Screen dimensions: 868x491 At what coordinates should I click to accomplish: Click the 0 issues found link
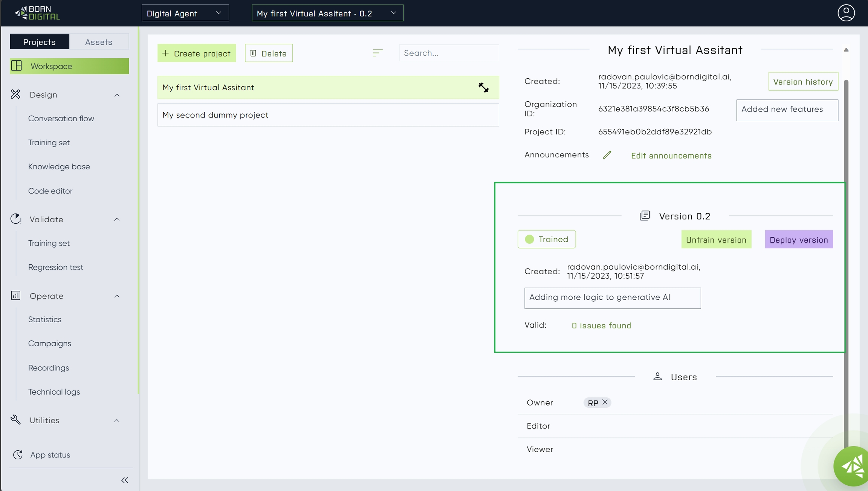click(x=601, y=326)
